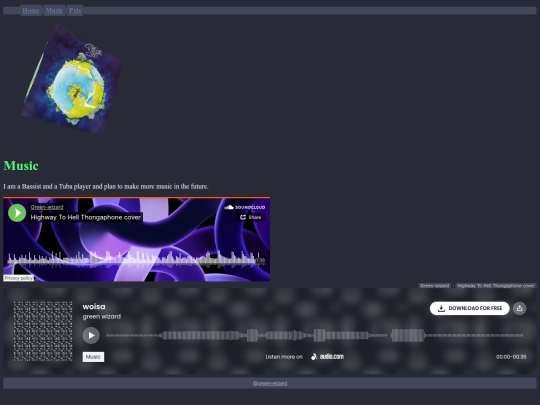Open the woisa track title

point(94,307)
